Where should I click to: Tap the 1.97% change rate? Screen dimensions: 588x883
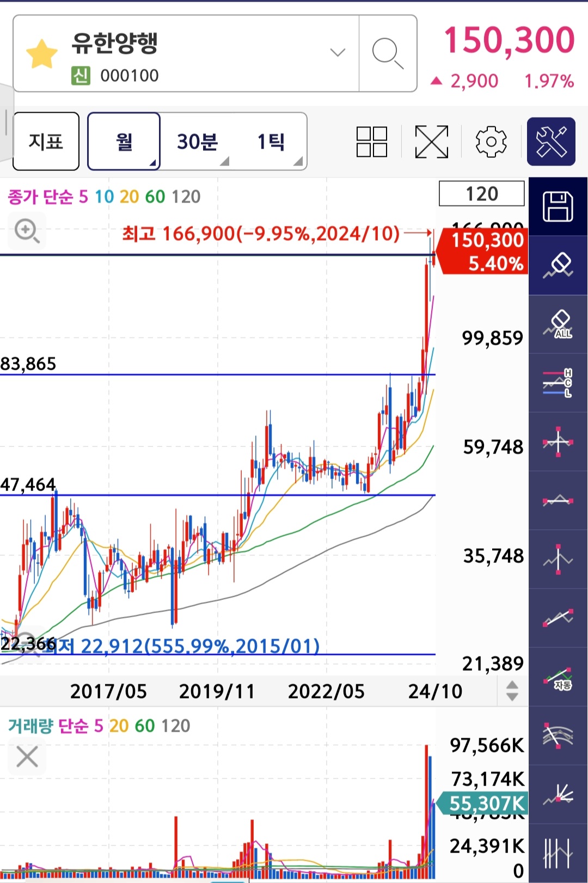549,81
